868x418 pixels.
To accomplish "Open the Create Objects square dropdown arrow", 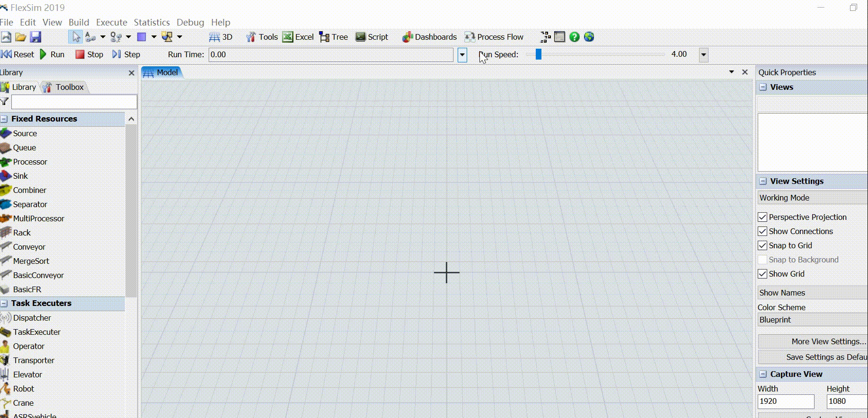I will (x=154, y=37).
